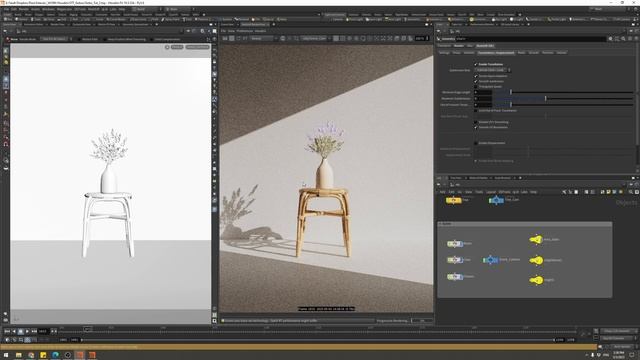Select the Torus shelf tool
Viewport: 640px width, 360px height.
[x=49, y=19]
